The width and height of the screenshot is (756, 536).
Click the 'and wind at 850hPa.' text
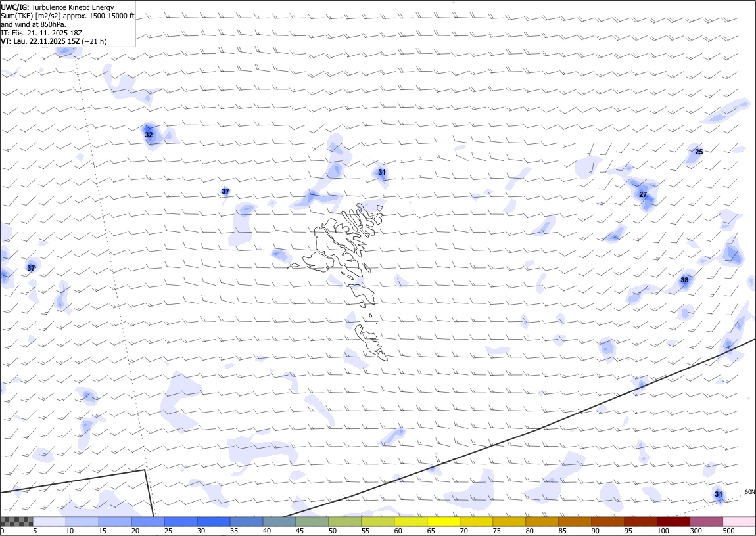coord(34,24)
